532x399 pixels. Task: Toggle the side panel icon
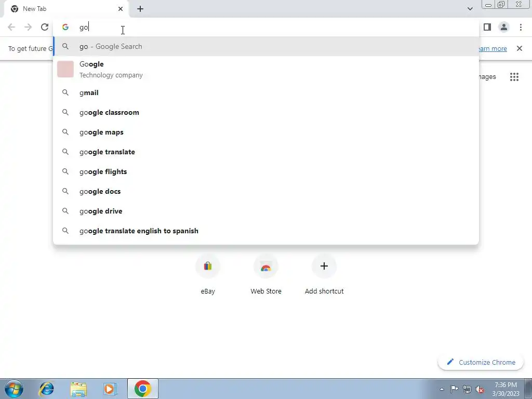click(487, 27)
